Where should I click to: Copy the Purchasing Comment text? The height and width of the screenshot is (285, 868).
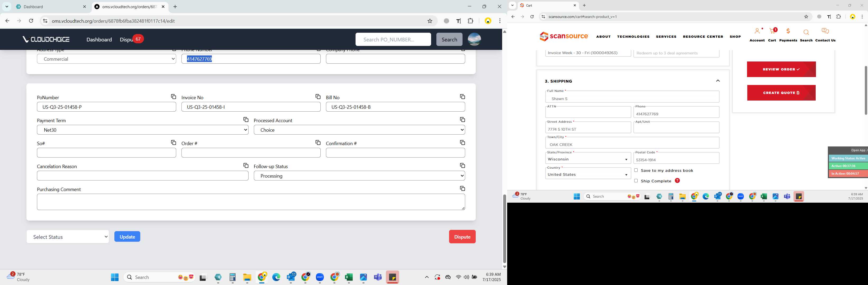(462, 188)
